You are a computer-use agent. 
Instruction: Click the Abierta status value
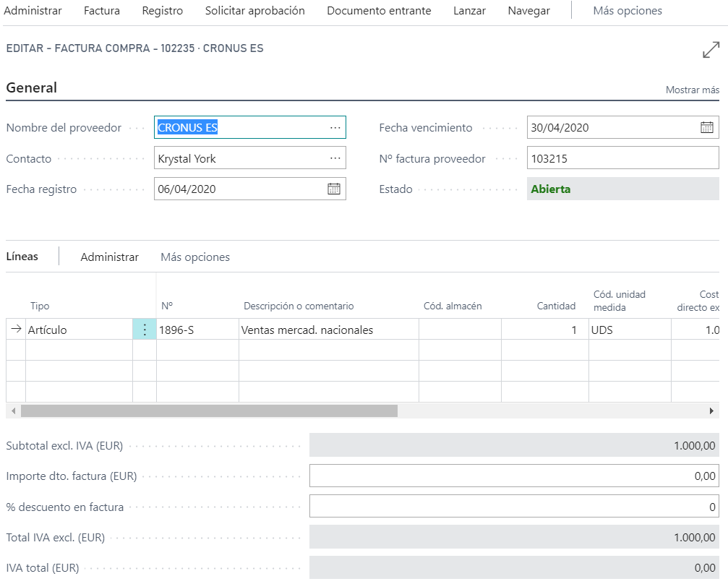pos(551,189)
